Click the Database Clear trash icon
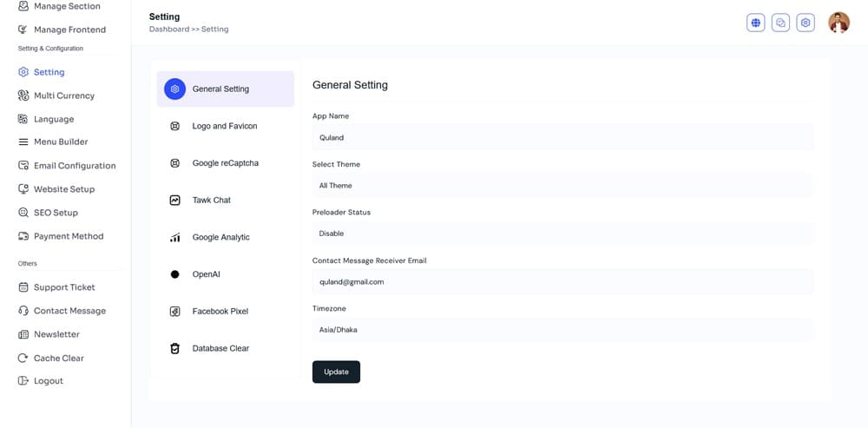Viewport: 868px width, 428px height. 174,348
